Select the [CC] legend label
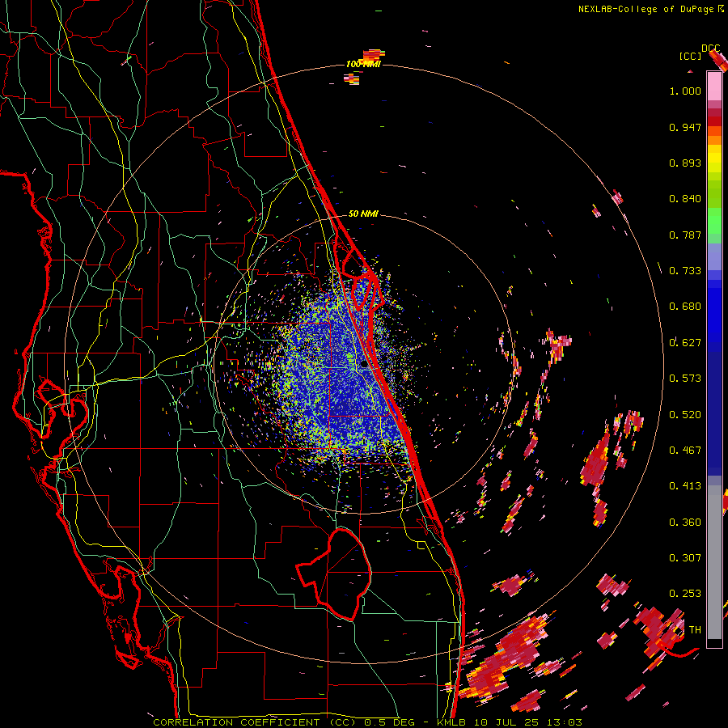728x728 pixels. tap(690, 56)
